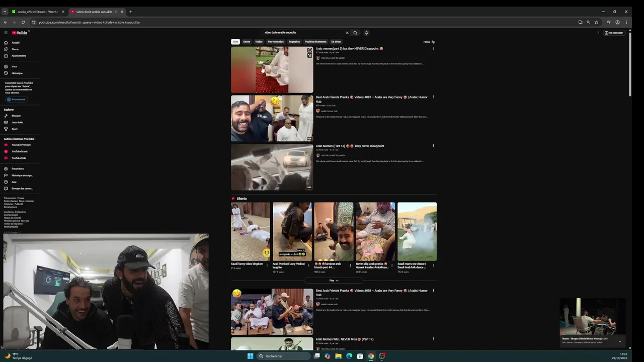Open options menu for Arab Memes Part 13
The image size is (644, 362).
[x=433, y=146]
